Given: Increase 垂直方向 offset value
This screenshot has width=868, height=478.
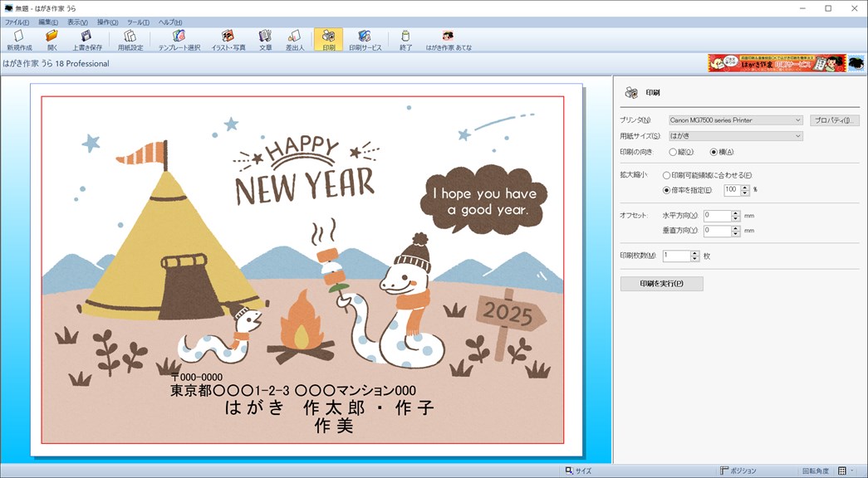Looking at the screenshot, I should [736, 228].
